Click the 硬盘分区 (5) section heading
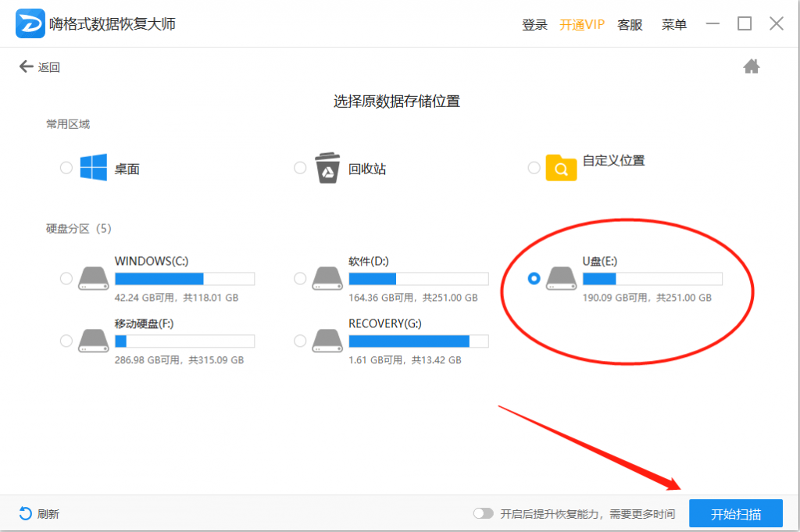The image size is (800, 532). coord(79,229)
